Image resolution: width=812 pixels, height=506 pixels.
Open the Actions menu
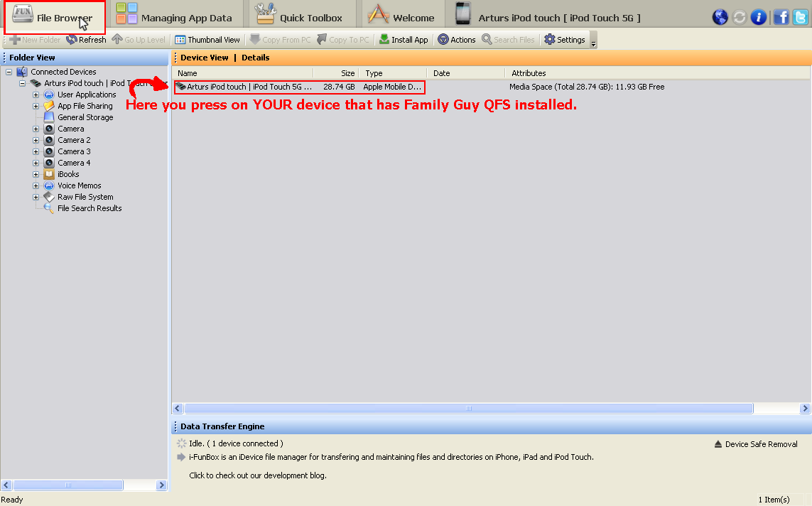click(457, 39)
